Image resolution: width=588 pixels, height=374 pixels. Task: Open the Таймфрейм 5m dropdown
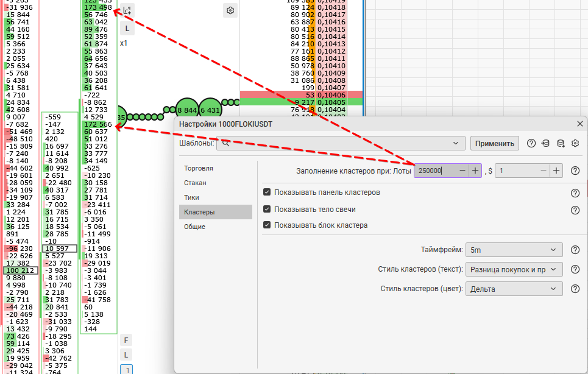tap(513, 250)
